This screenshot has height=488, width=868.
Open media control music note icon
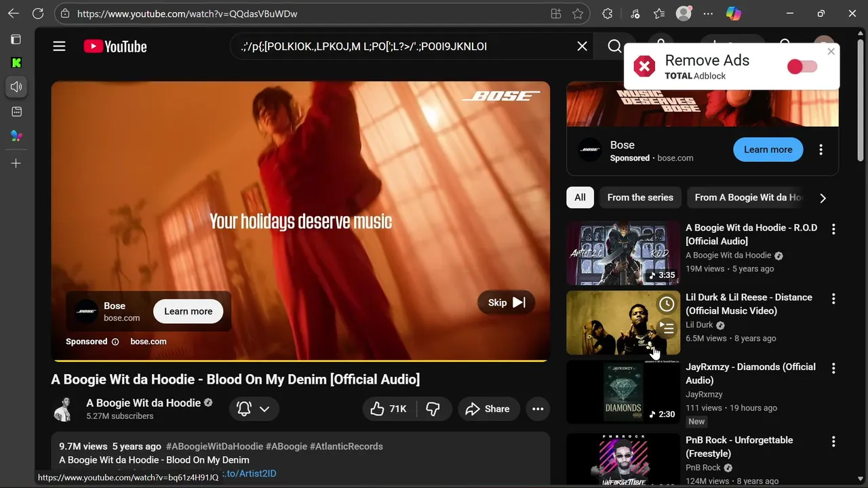click(635, 14)
